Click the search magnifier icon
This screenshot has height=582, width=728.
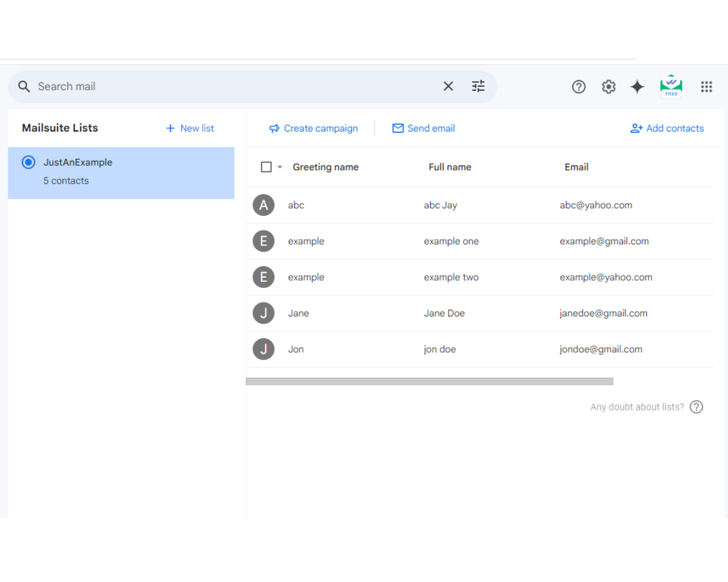pos(24,87)
